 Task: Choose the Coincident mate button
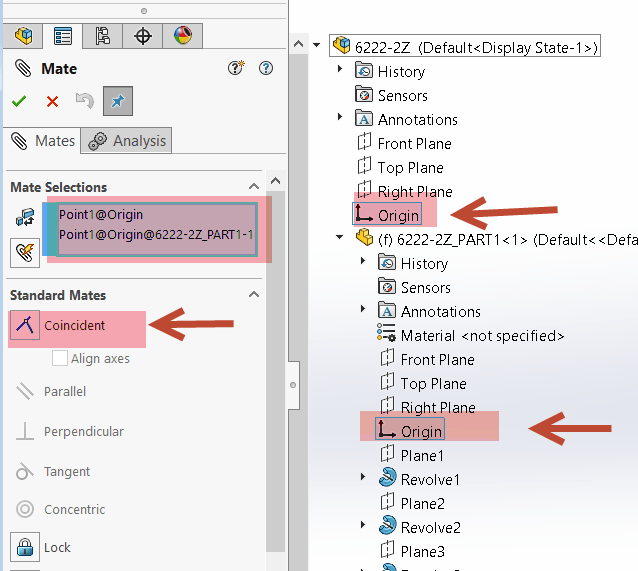(25, 325)
